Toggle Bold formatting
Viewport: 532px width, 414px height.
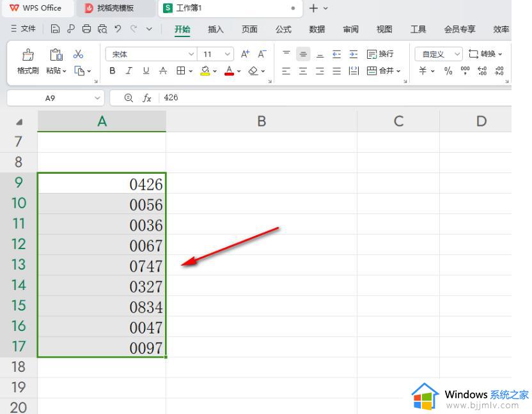(x=113, y=71)
